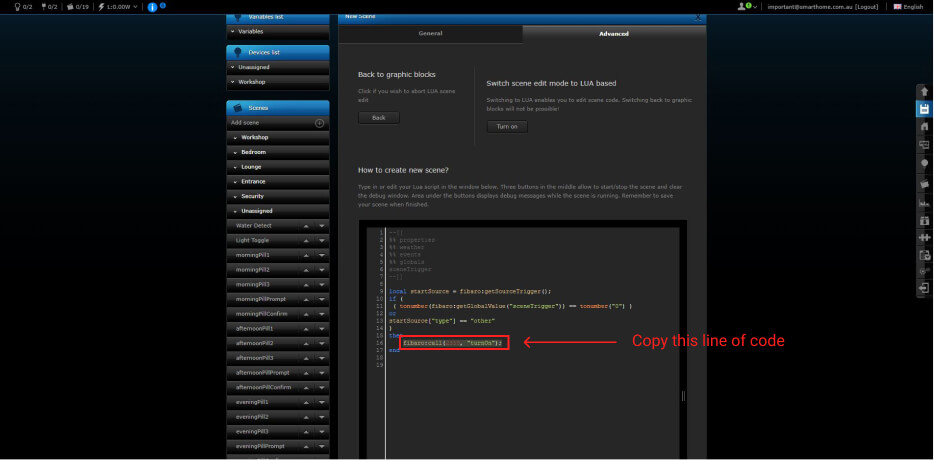Open the afternoonPillPrompt scene
This screenshot has height=460, width=934.
point(263,373)
